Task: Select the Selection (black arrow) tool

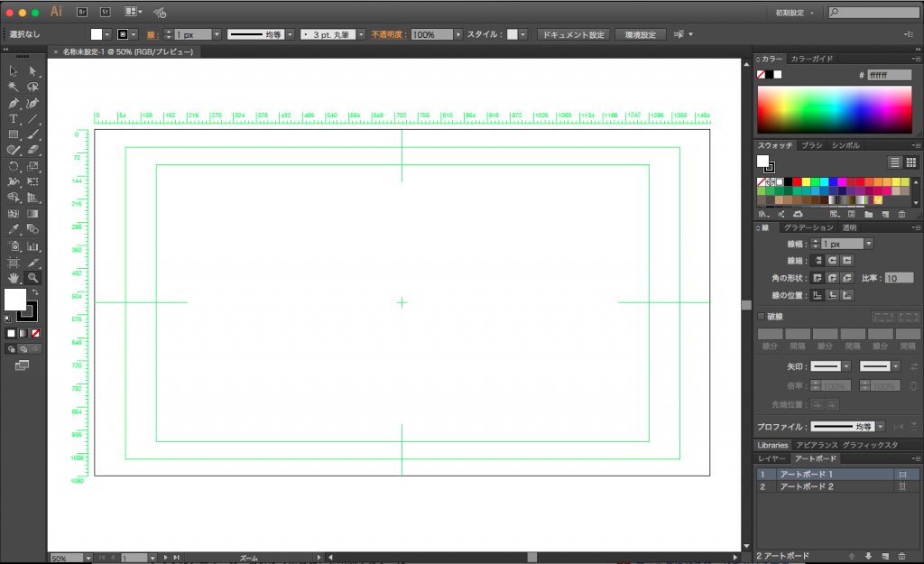Action: [13, 71]
